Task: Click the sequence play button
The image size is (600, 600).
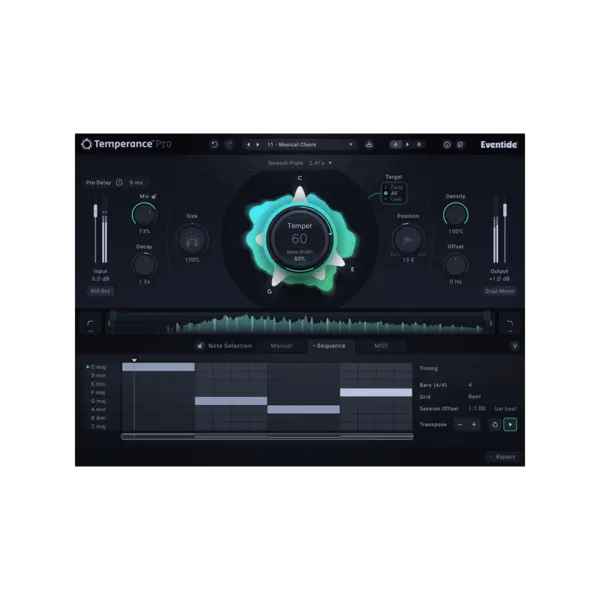Action: (x=510, y=425)
